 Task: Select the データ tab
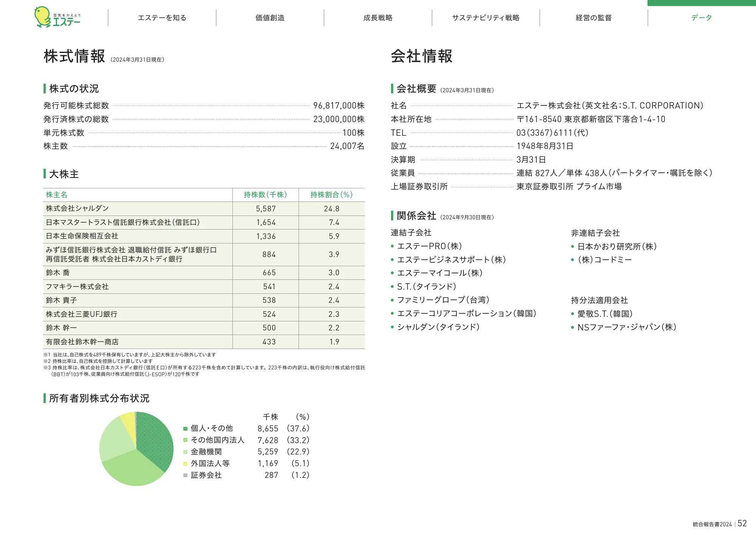click(x=702, y=18)
